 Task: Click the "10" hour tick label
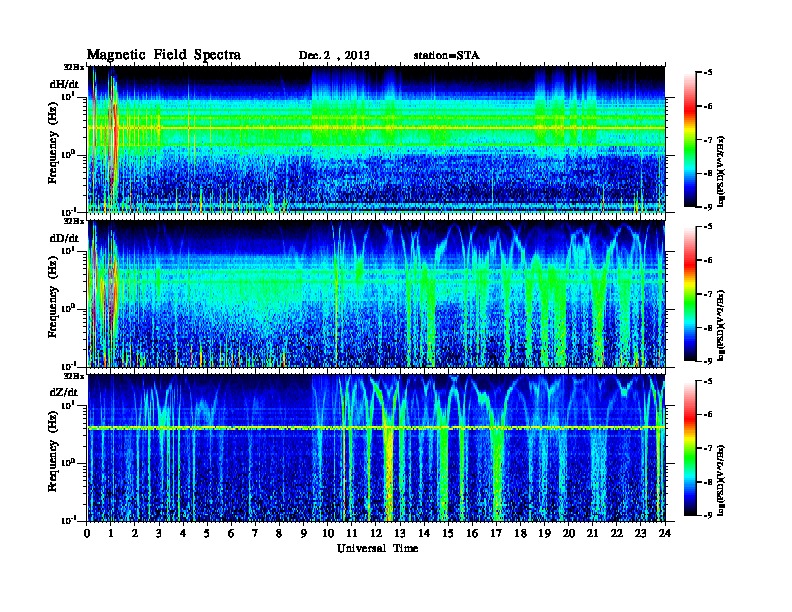coord(328,534)
